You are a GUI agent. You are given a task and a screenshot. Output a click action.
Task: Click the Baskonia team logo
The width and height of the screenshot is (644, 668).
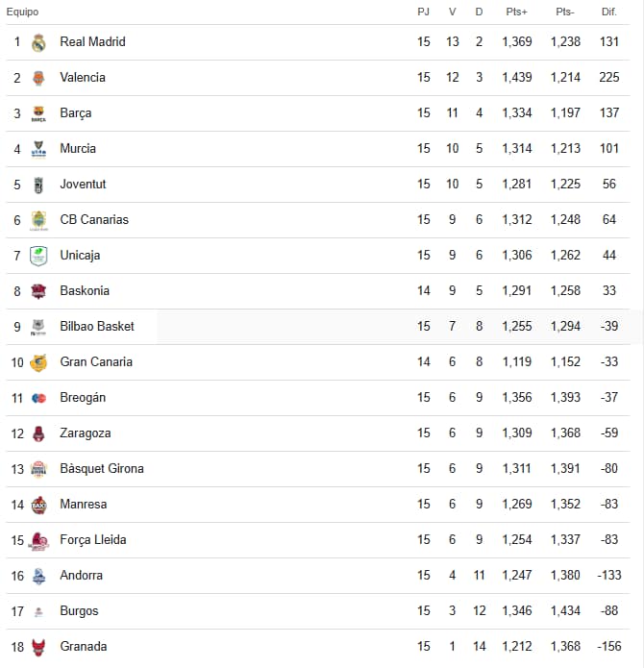click(x=38, y=291)
